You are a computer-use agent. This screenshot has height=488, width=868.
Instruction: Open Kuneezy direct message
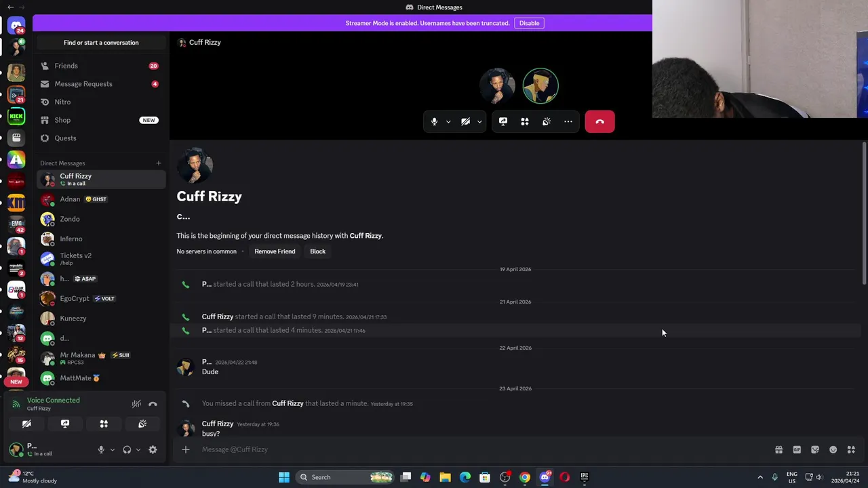pos(101,318)
